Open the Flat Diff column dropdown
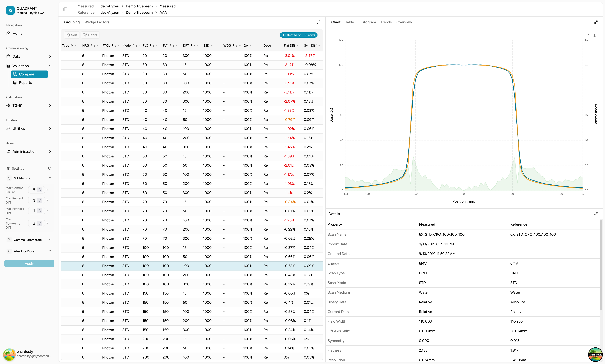Screen dimensions: 605x364 pyautogui.click(x=298, y=46)
